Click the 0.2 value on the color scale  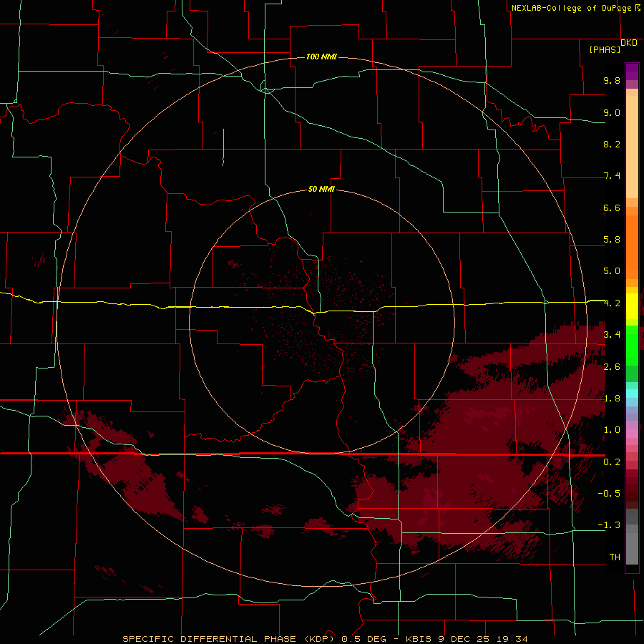pos(612,462)
